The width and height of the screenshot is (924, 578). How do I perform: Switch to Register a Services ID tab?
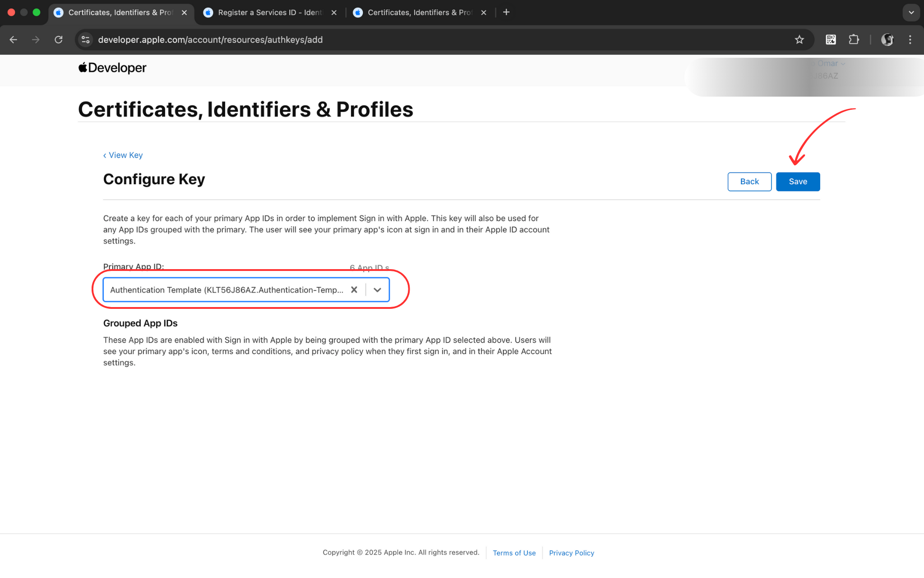click(x=269, y=13)
